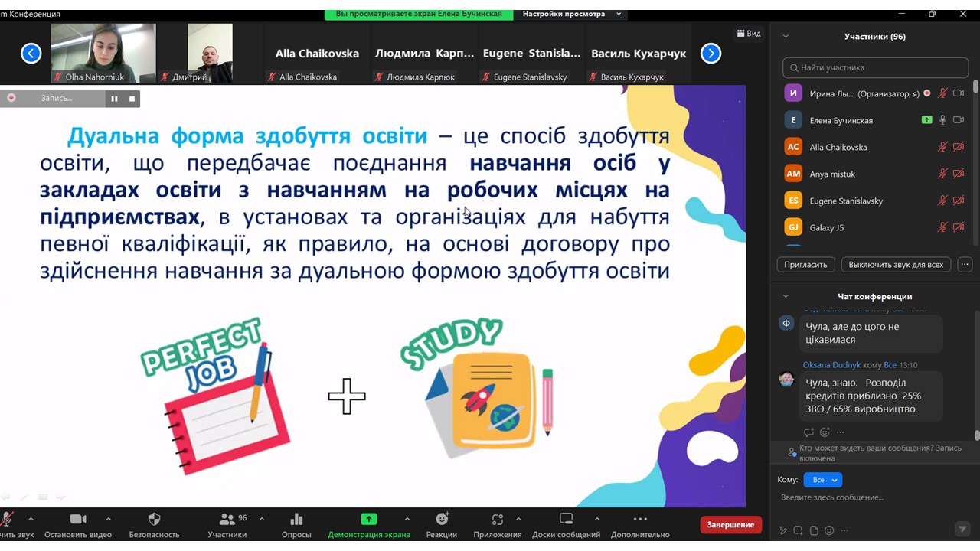Click Выключить звук для всех
Viewport: 980px width, 551px height.
tap(896, 264)
